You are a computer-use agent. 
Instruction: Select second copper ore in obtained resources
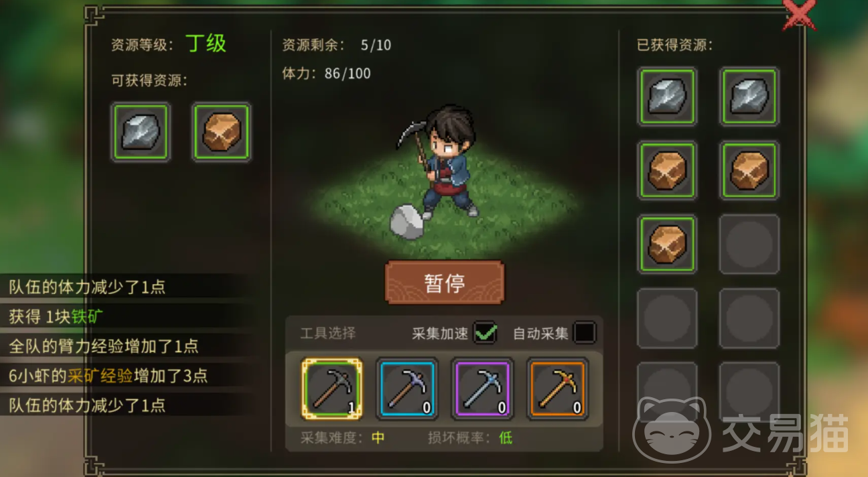(x=749, y=170)
